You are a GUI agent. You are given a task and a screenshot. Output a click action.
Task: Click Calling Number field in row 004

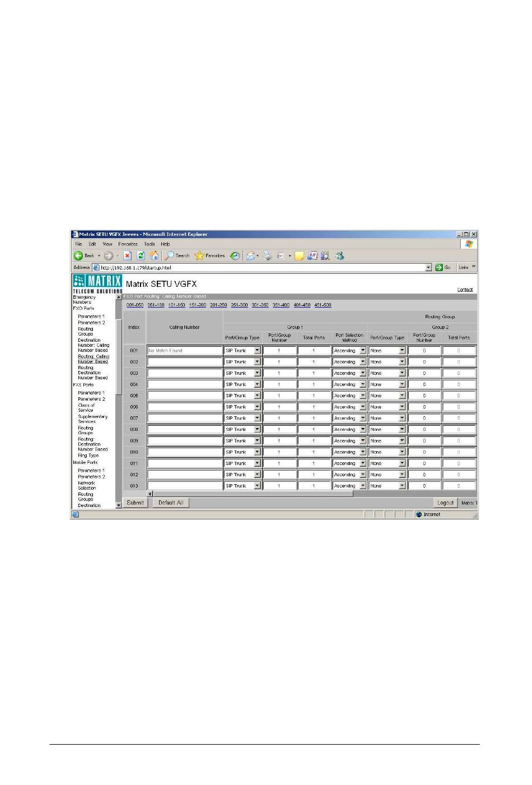tap(185, 384)
